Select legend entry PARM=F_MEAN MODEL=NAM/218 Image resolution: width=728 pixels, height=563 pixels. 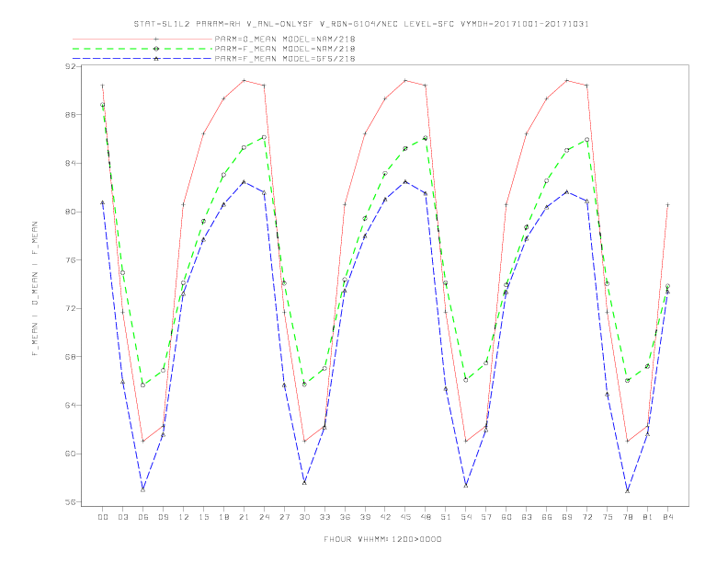pos(285,49)
